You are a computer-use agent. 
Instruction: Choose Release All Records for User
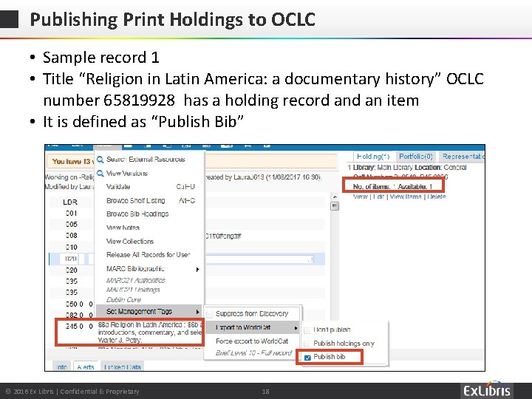click(x=148, y=255)
